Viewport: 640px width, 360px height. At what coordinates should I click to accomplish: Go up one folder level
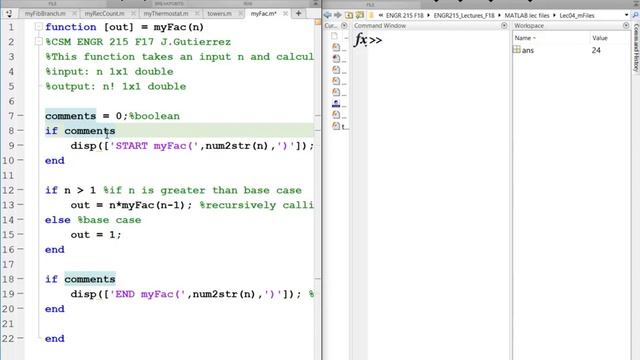click(x=349, y=15)
